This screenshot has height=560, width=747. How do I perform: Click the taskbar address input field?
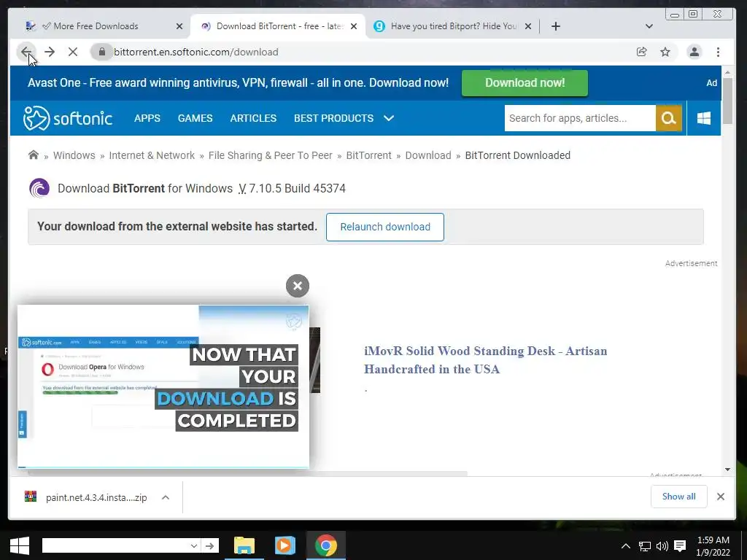[x=115, y=545]
